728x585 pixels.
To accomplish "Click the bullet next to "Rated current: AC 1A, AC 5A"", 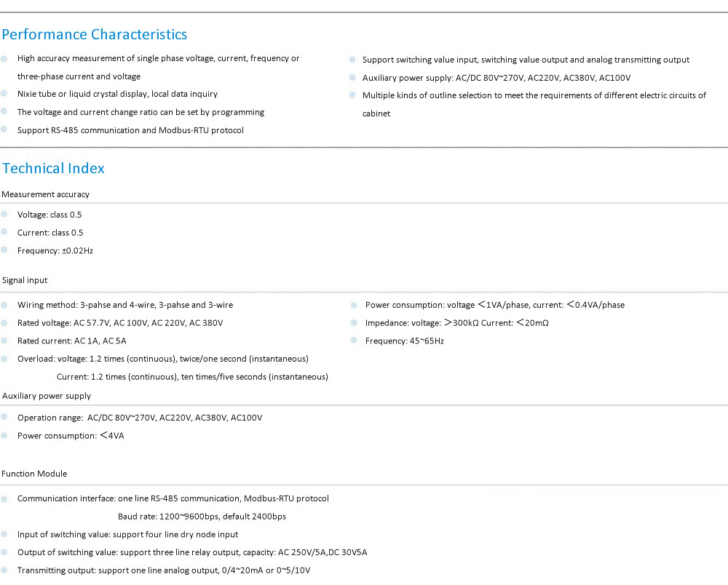I will 4,341.
